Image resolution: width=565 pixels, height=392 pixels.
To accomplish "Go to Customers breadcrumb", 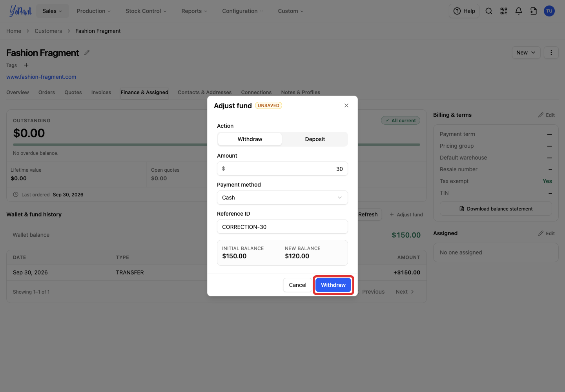I will point(48,31).
